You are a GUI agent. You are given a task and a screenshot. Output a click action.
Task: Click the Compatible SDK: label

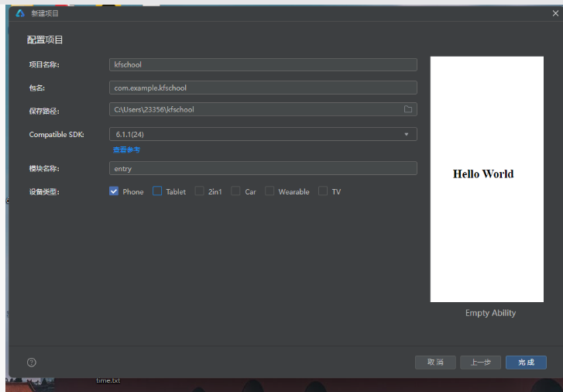(x=57, y=134)
